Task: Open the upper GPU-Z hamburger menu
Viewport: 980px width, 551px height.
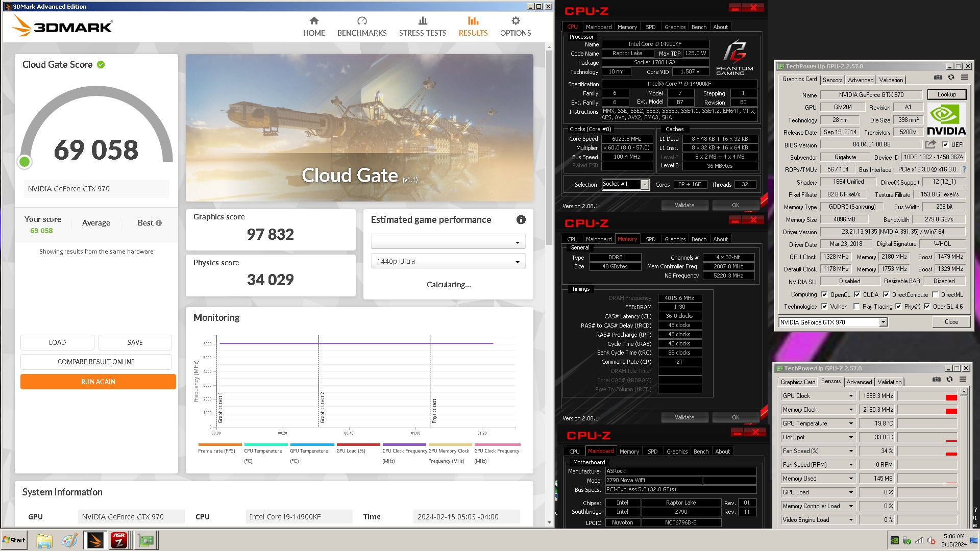Action: coord(964,78)
